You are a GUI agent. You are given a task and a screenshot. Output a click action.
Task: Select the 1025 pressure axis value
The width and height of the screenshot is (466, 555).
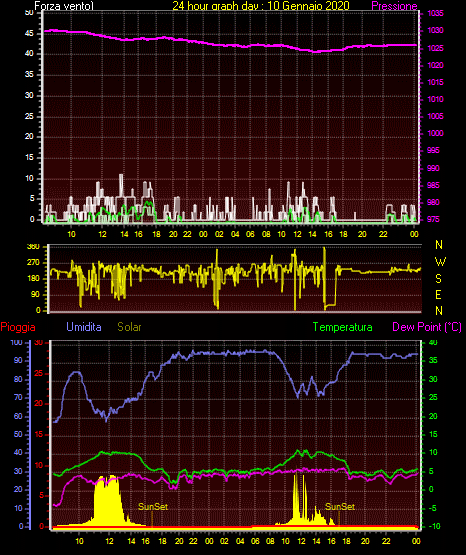tap(435, 48)
